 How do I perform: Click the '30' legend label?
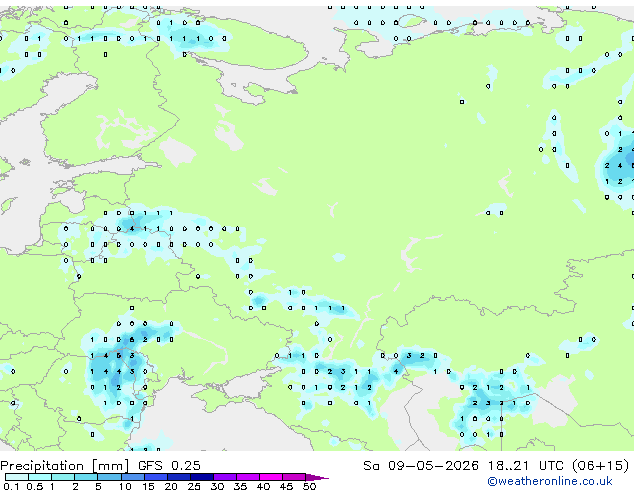(217, 486)
